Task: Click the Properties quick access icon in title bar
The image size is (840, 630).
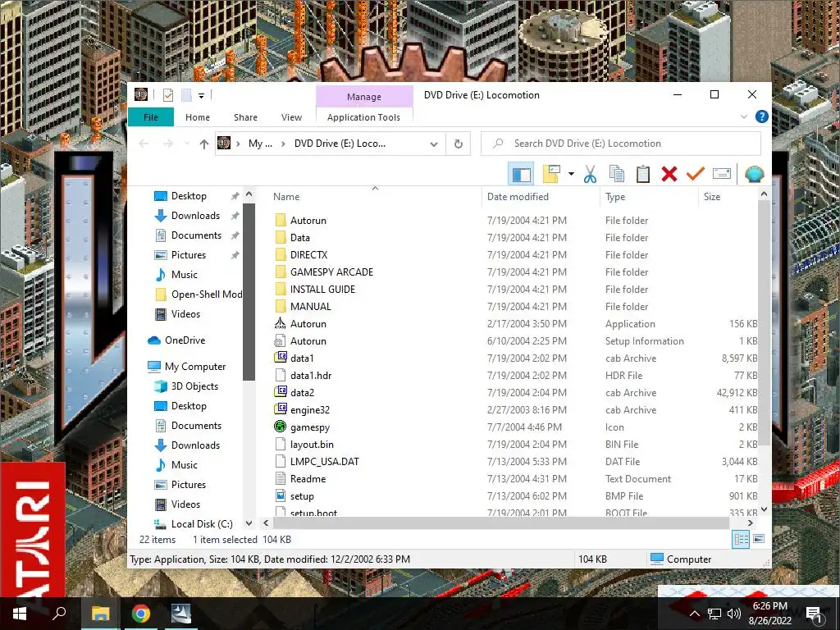Action: (x=167, y=95)
